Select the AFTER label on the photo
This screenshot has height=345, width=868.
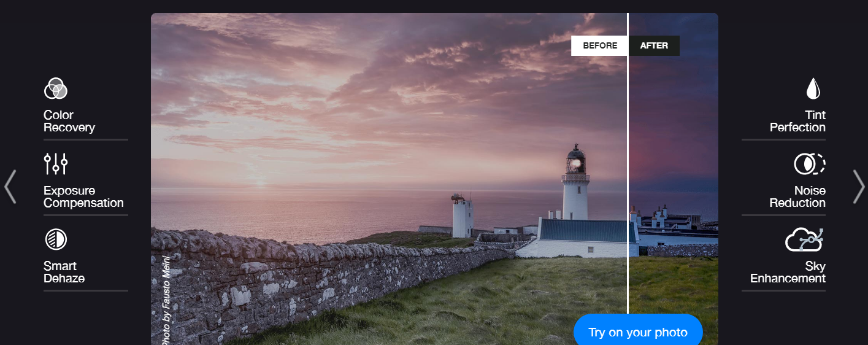point(654,46)
